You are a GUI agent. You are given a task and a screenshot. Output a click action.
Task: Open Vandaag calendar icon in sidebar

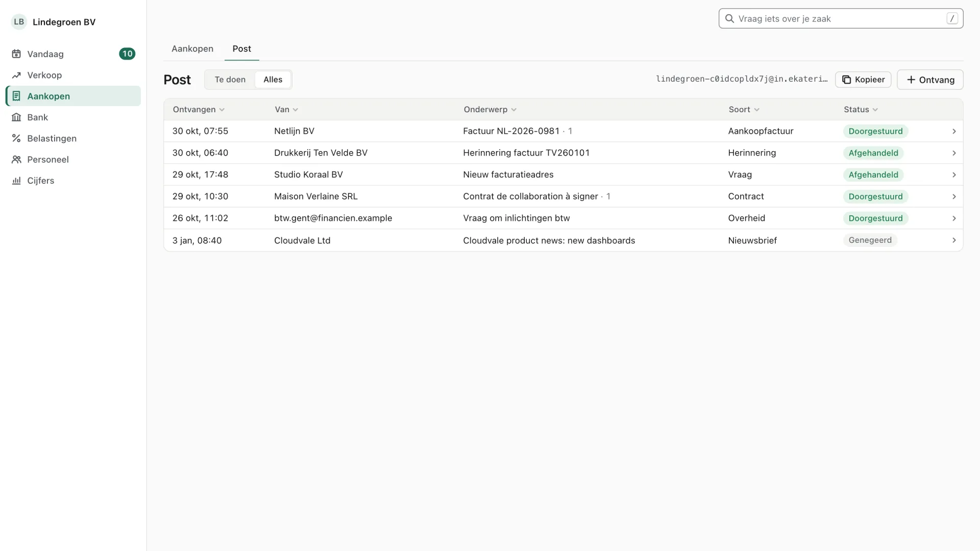click(16, 54)
